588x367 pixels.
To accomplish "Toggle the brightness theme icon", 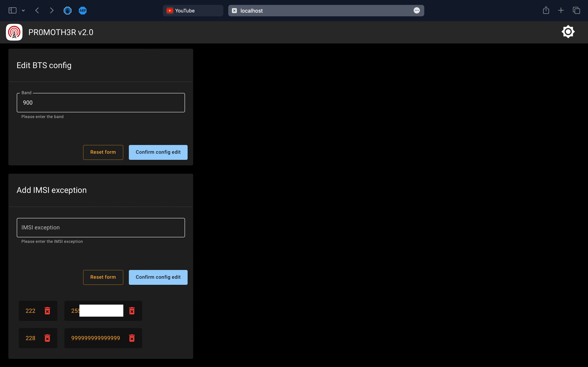I will click(x=568, y=32).
